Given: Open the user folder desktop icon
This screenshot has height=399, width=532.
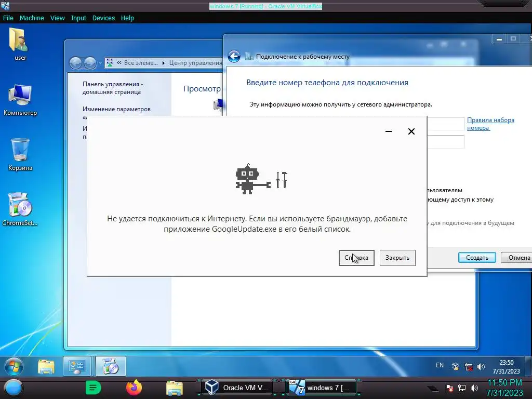Looking at the screenshot, I should click(20, 44).
